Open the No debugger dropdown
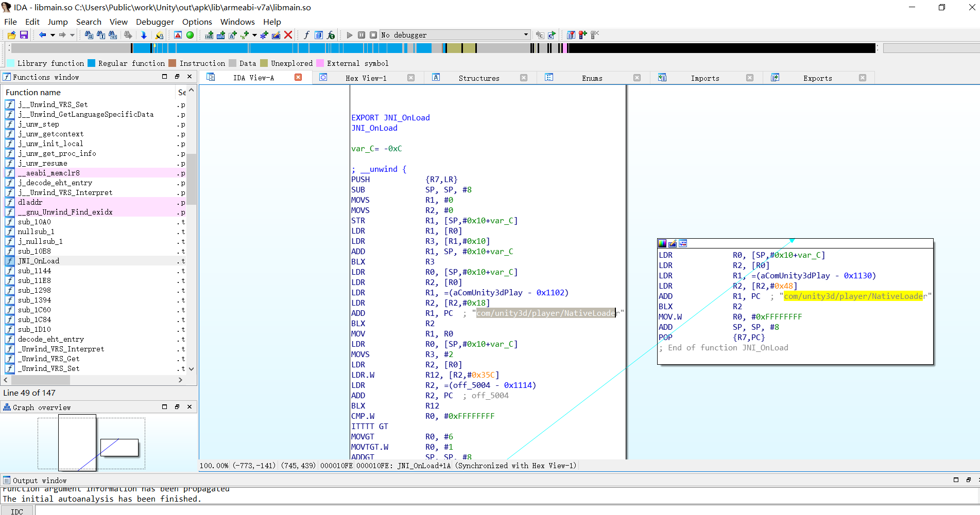 (x=526, y=35)
